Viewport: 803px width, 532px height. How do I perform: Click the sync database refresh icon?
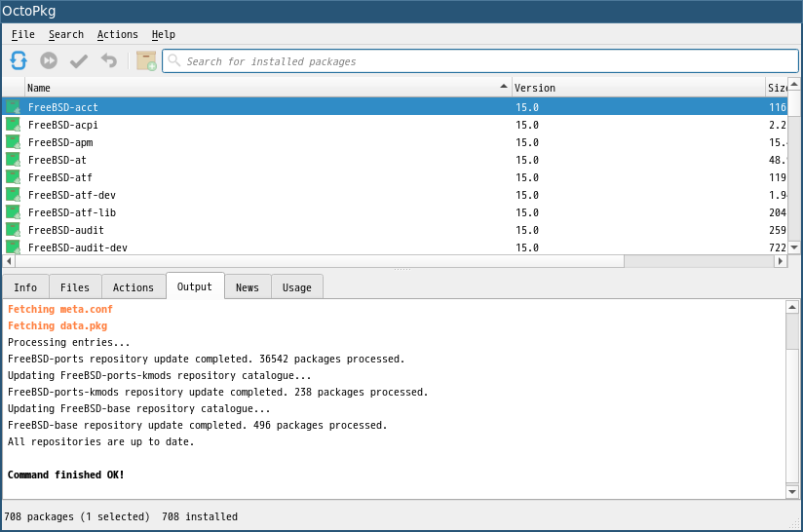(19, 60)
